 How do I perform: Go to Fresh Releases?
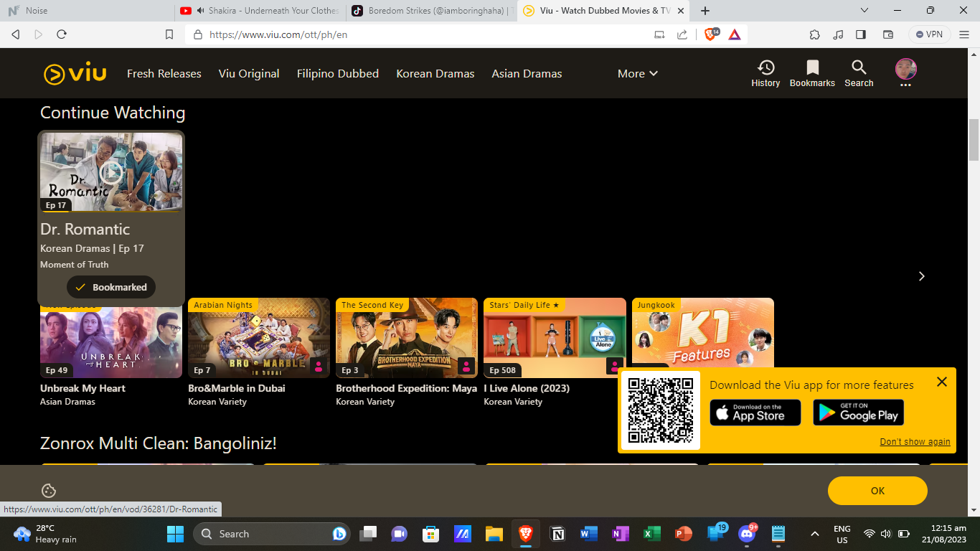click(x=164, y=73)
